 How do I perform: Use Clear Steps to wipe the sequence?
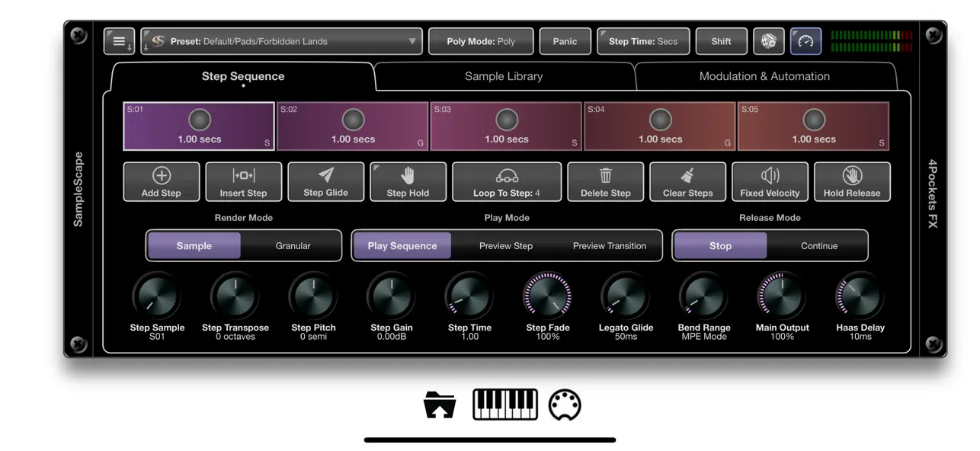click(687, 181)
